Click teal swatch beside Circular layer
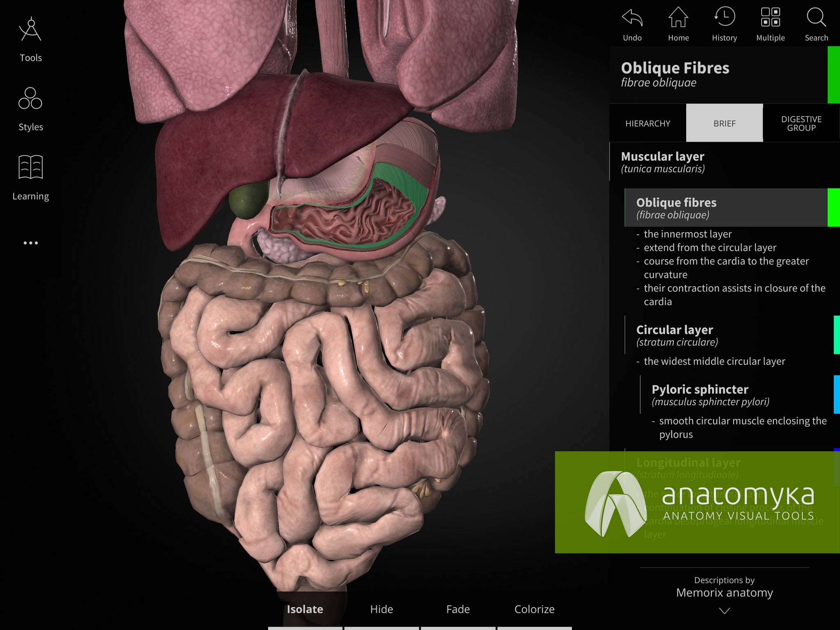The width and height of the screenshot is (840, 630). click(x=837, y=334)
